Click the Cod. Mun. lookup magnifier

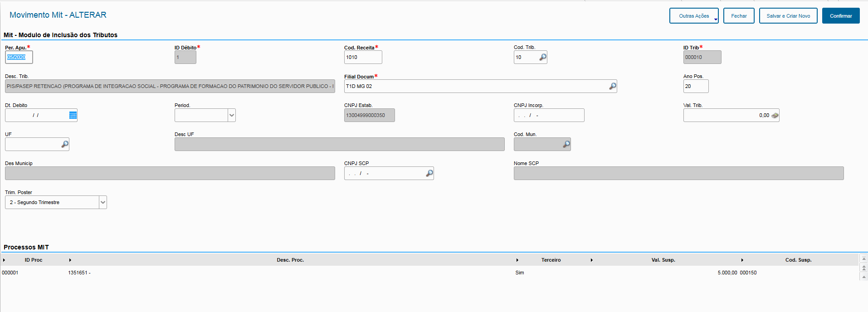(x=566, y=144)
